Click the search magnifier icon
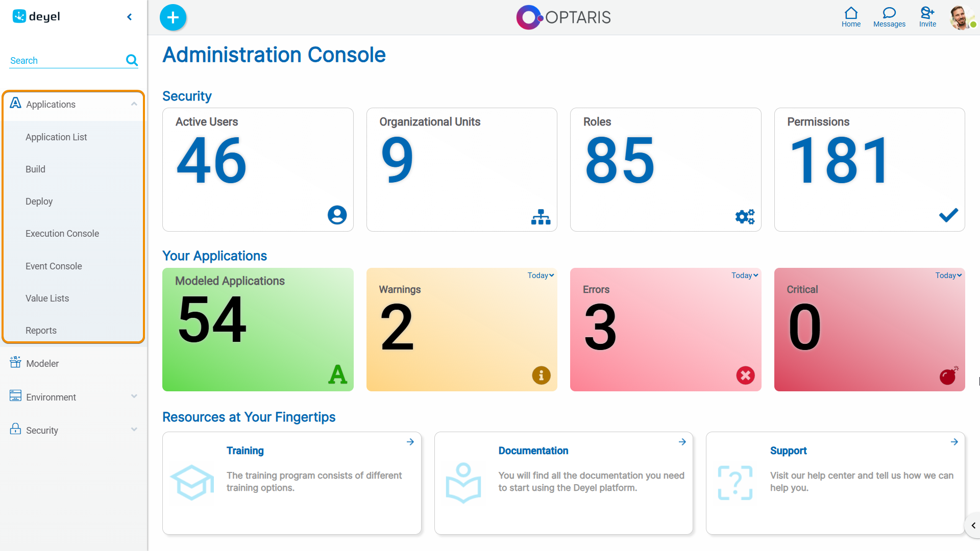 click(x=132, y=60)
